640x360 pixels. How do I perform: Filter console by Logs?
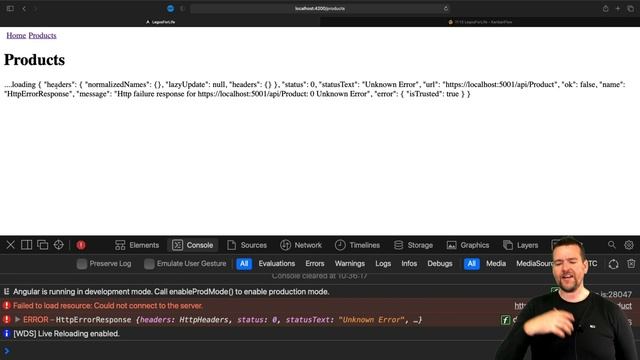pyautogui.click(x=383, y=264)
